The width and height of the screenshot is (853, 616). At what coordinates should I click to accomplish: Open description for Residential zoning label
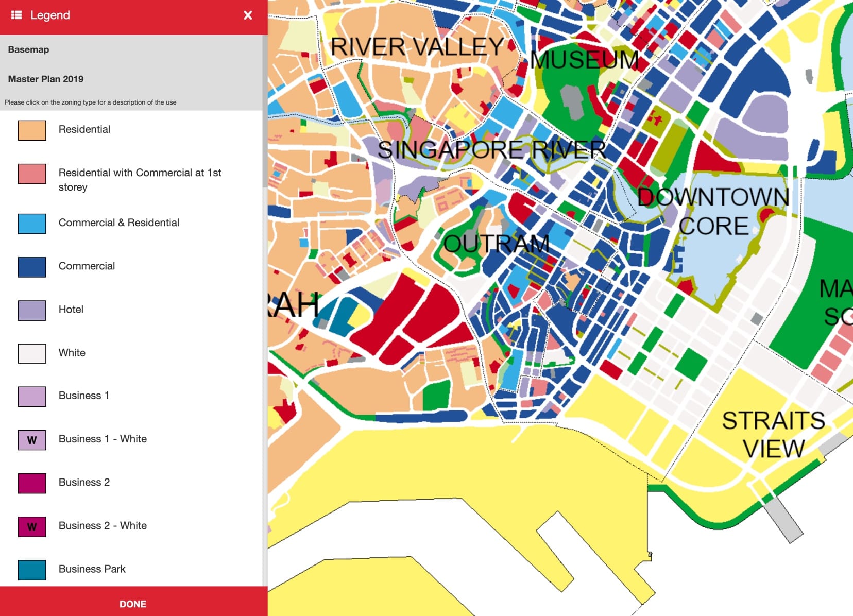pos(84,129)
